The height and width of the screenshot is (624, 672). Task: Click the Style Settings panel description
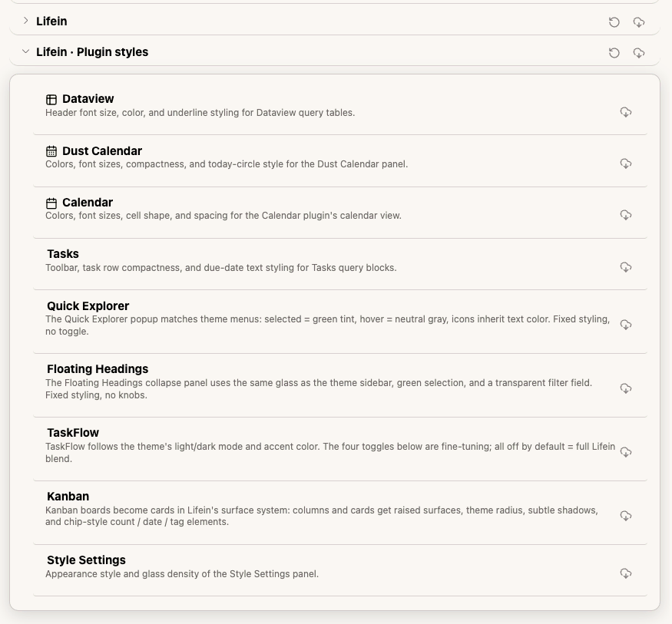(x=182, y=574)
